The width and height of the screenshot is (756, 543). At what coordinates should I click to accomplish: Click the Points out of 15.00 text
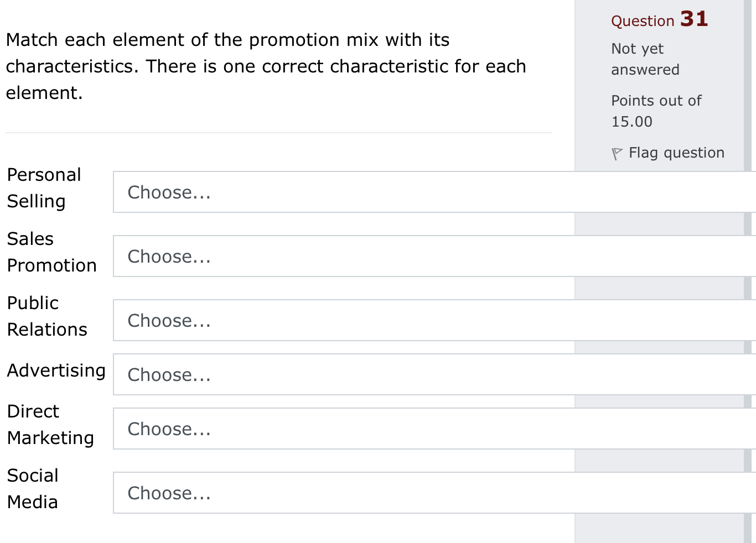pyautogui.click(x=656, y=111)
